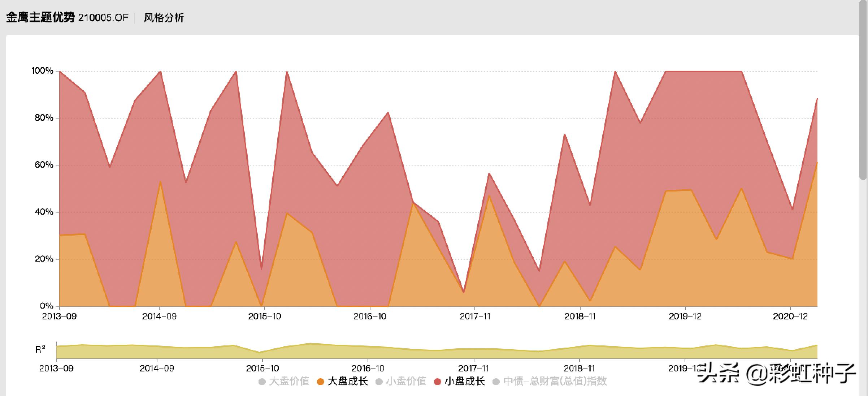This screenshot has height=396, width=868.
Task: Click the orange 大盘成长 legend dot
Action: click(320, 382)
